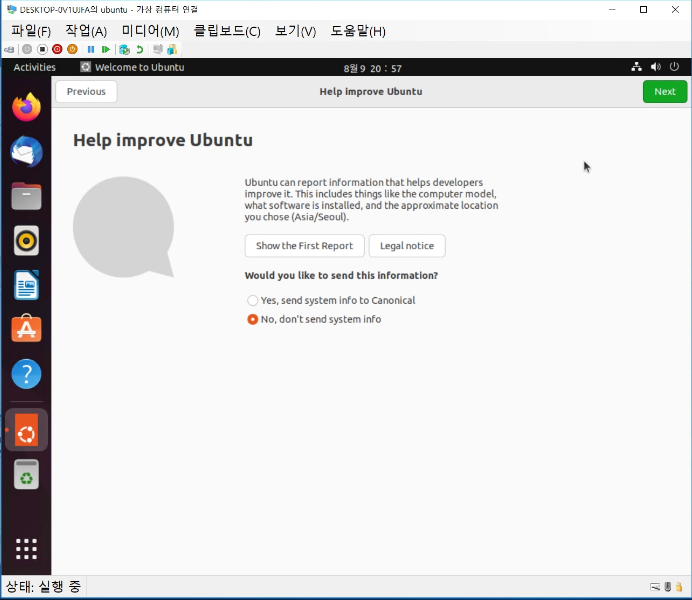
Task: Click Show the First Report
Action: pyautogui.click(x=305, y=246)
